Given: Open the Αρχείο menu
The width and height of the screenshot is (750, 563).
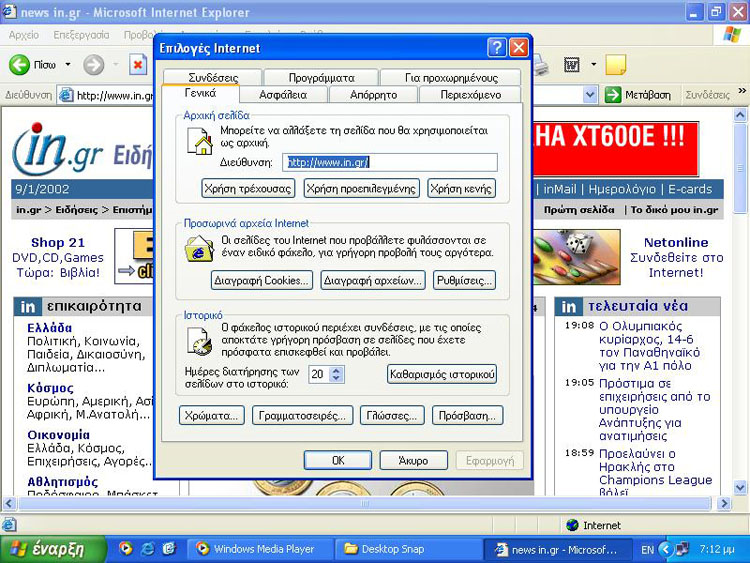Looking at the screenshot, I should tap(24, 35).
